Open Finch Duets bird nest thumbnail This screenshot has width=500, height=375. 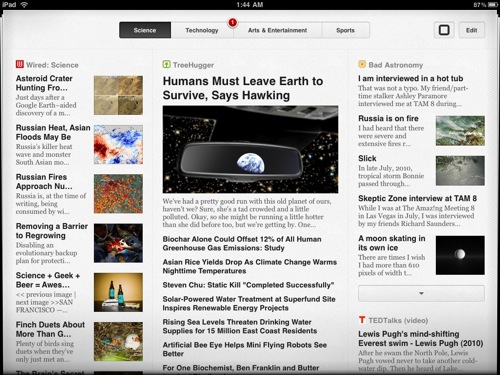(118, 341)
